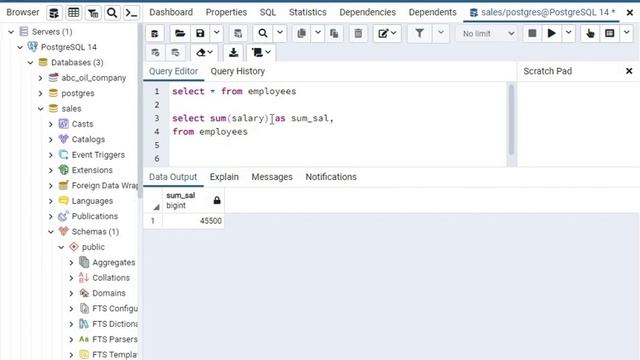This screenshot has width=640, height=360.
Task: Open the Explain output tab
Action: point(224,177)
